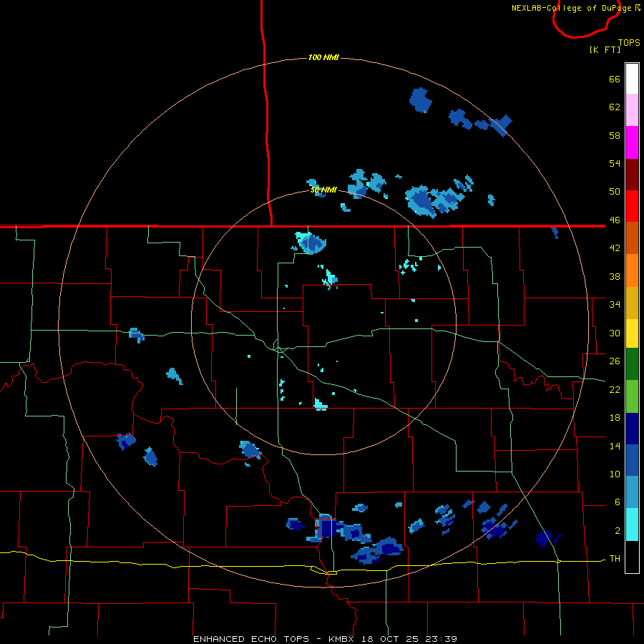This screenshot has height=644, width=644.
Task: Click the TH threshold label in legend
Action: (615, 559)
